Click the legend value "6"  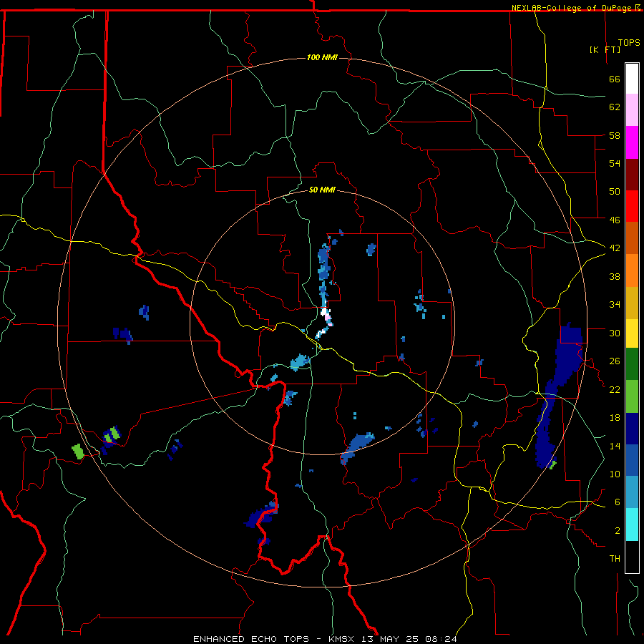pyautogui.click(x=617, y=502)
